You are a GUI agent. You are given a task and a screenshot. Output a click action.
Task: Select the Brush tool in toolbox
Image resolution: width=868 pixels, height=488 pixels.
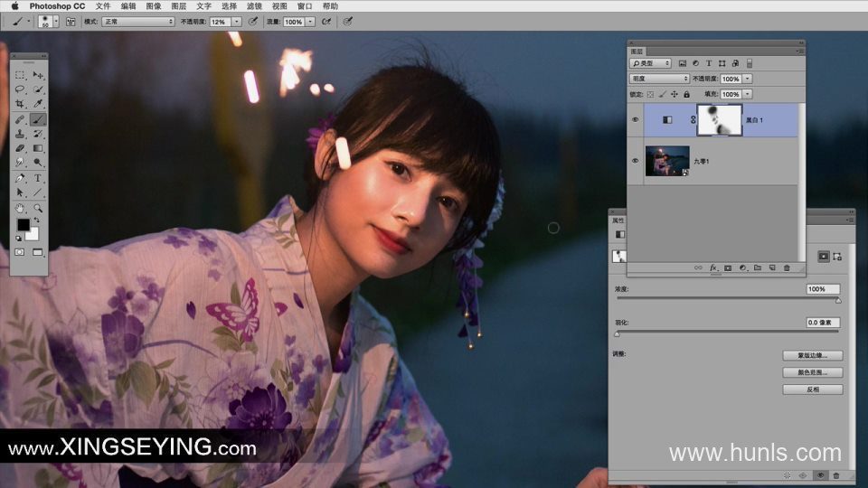(x=38, y=119)
